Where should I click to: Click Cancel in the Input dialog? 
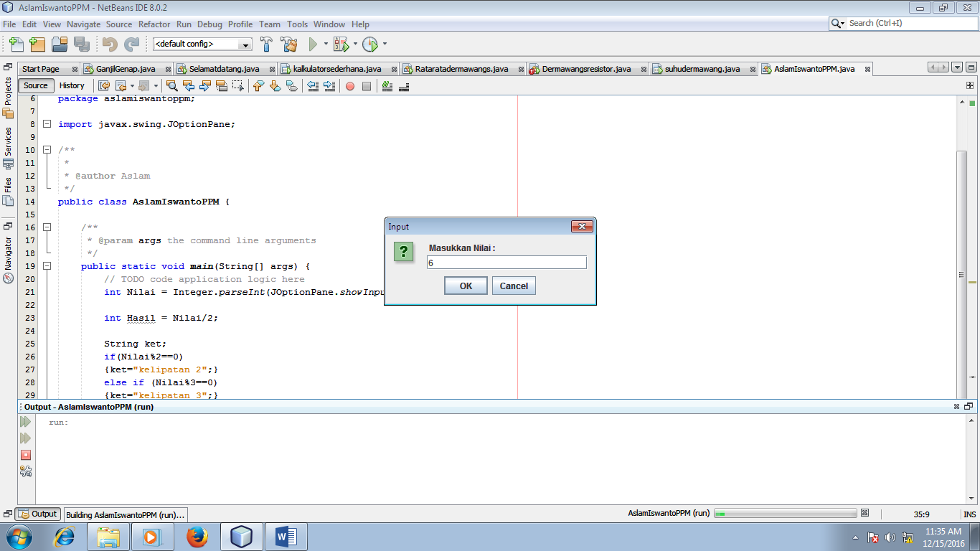pos(514,286)
